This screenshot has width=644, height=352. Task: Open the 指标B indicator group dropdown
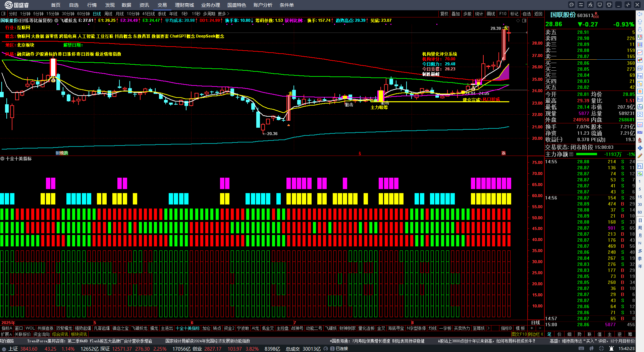[x=506, y=328]
